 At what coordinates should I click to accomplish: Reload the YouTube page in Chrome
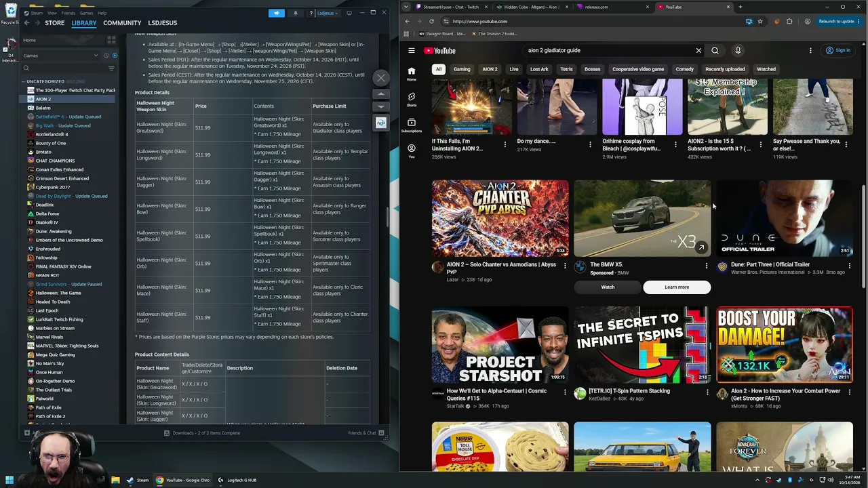coord(431,21)
